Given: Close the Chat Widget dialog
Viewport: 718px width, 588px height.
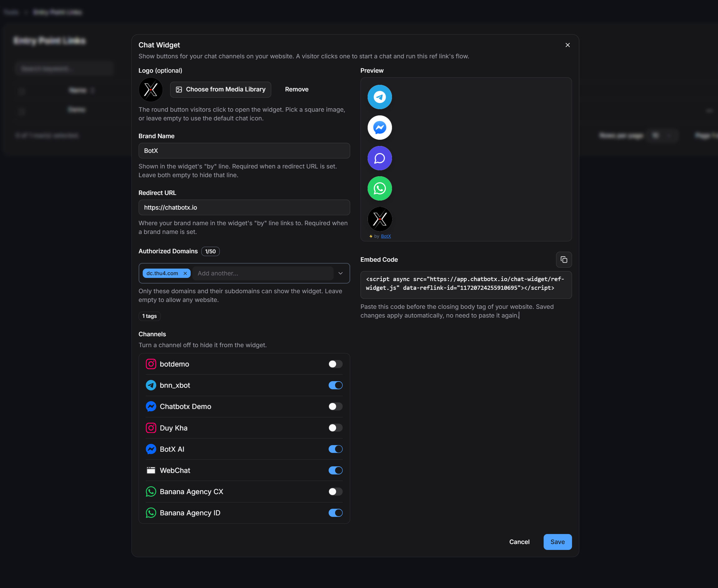Looking at the screenshot, I should click(568, 45).
